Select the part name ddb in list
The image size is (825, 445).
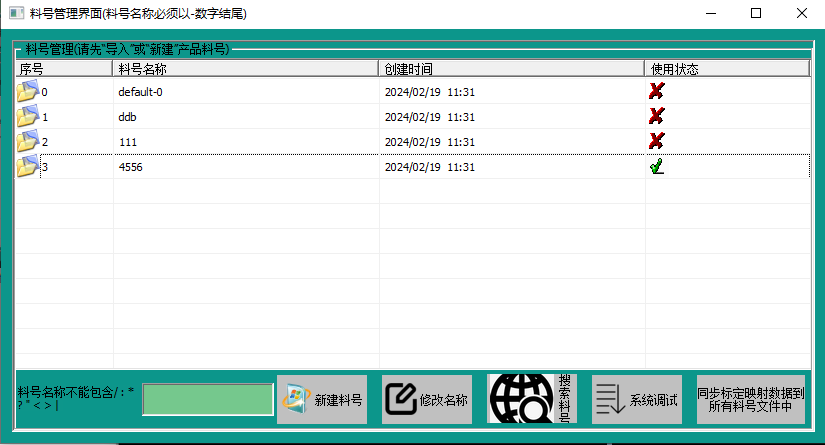pos(127,117)
